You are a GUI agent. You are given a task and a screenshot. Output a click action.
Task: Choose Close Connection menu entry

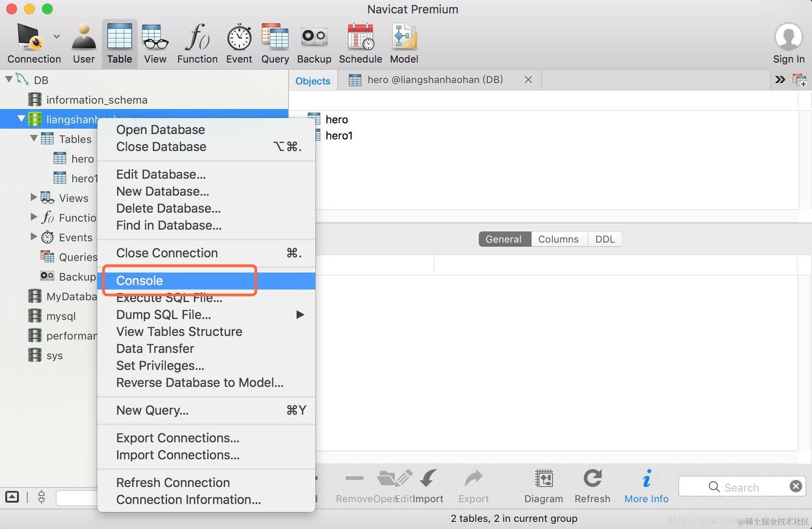tap(206, 253)
